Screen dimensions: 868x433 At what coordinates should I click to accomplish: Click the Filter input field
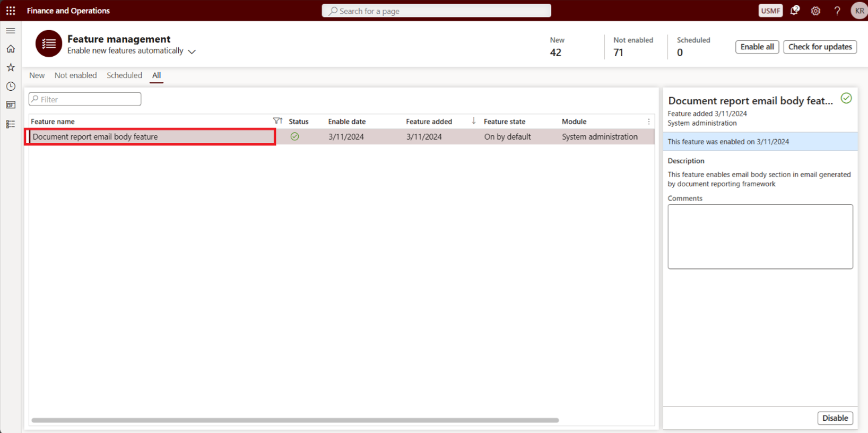click(x=85, y=99)
